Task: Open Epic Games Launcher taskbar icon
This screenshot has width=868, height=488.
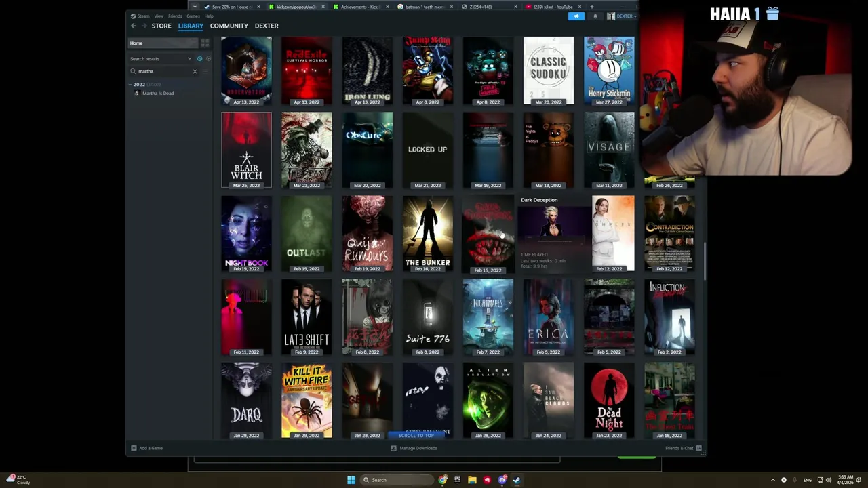Action: coord(457,480)
